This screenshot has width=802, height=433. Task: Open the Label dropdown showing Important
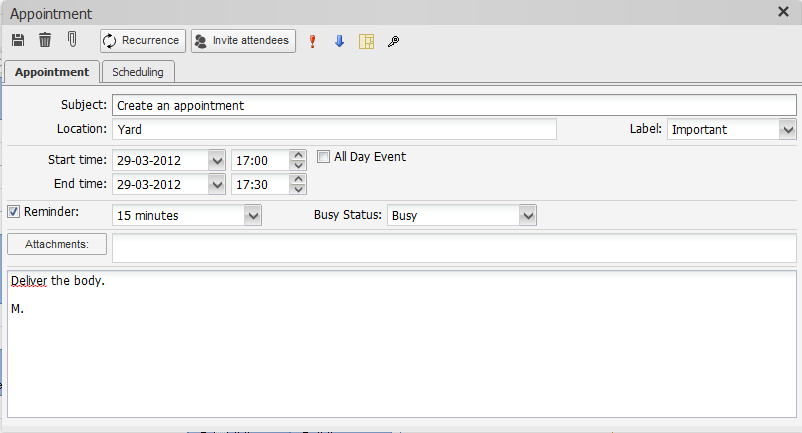(x=787, y=129)
